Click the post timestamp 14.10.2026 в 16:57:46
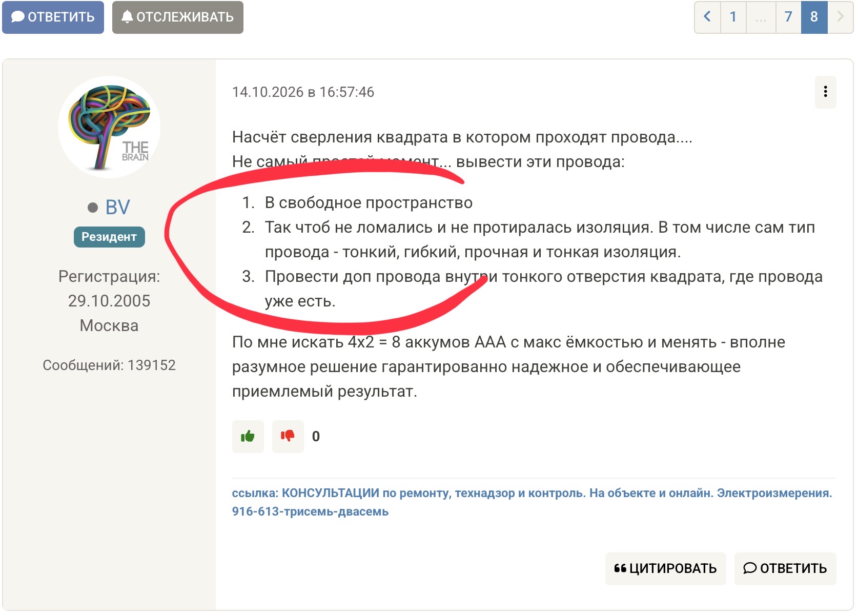The height and width of the screenshot is (616, 858). point(303,92)
